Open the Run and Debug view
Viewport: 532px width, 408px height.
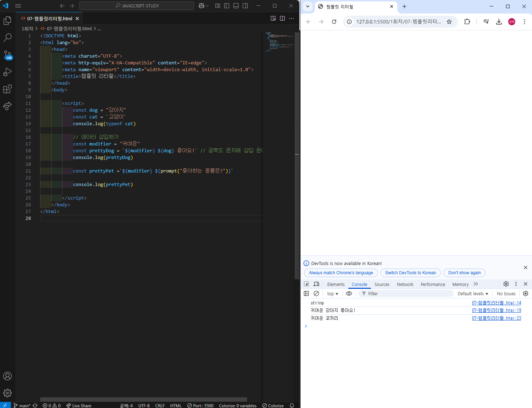point(7,72)
